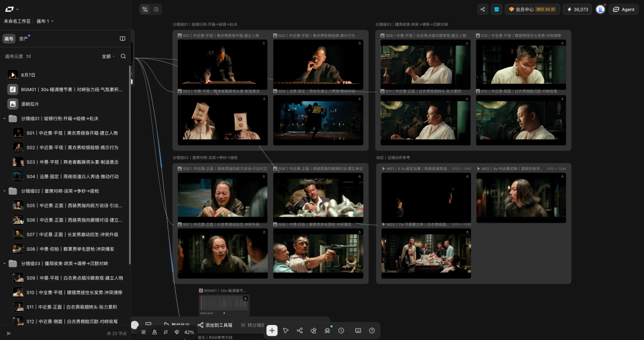
Task: Select the grid layout view toggle
Action: click(x=156, y=9)
